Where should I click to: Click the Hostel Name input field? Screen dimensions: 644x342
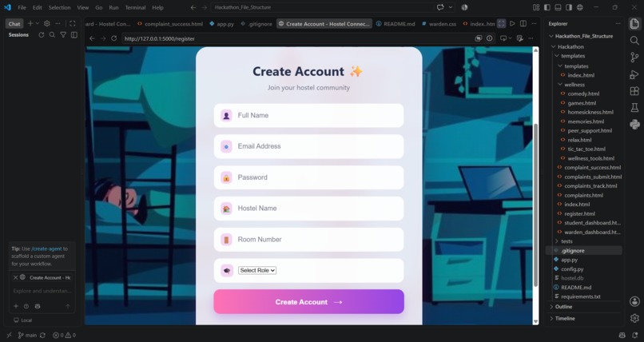309,208
